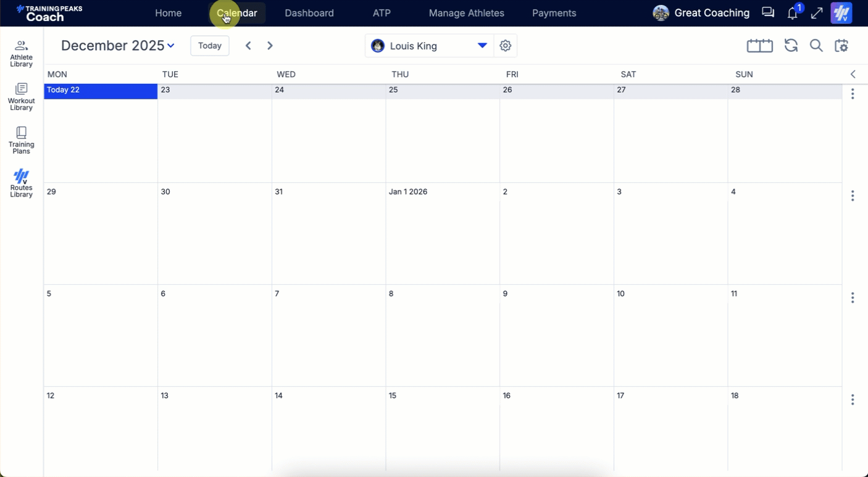The height and width of the screenshot is (477, 868).
Task: Open the calendar settings icon at top right
Action: click(841, 46)
